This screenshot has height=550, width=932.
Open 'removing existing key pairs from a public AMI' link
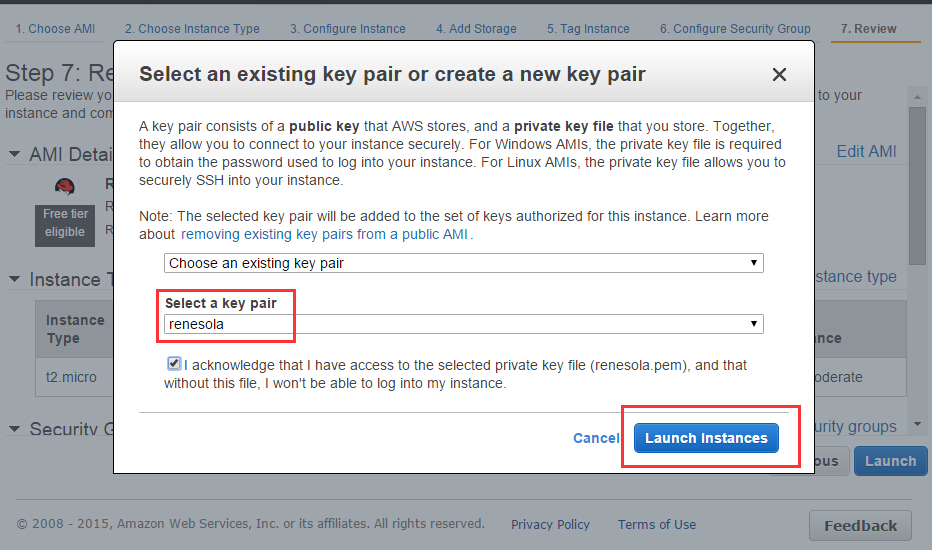(x=325, y=234)
